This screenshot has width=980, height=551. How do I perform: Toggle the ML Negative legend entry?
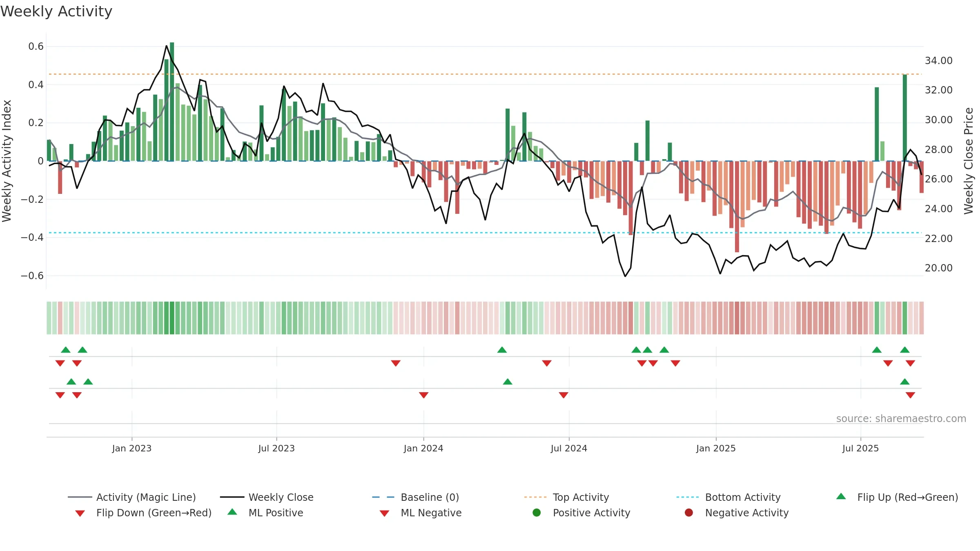coord(421,513)
